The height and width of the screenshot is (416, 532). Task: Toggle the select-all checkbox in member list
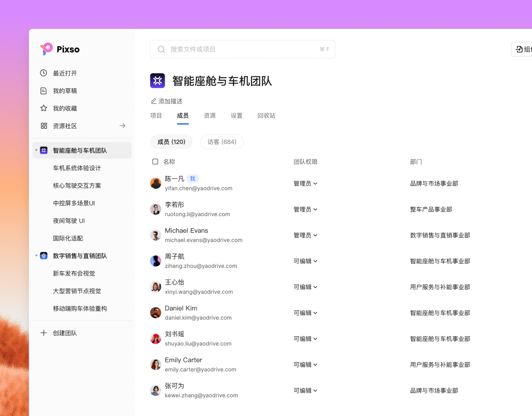pos(155,161)
